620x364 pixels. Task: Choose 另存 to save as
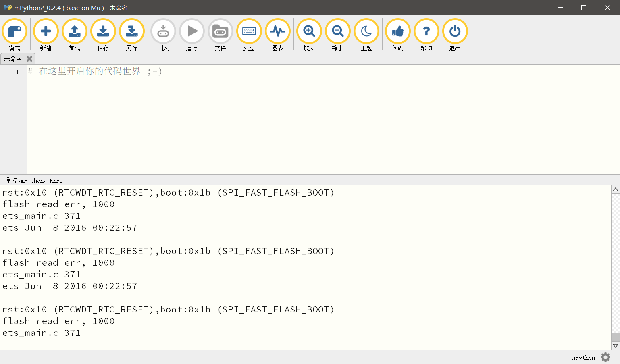tap(132, 35)
